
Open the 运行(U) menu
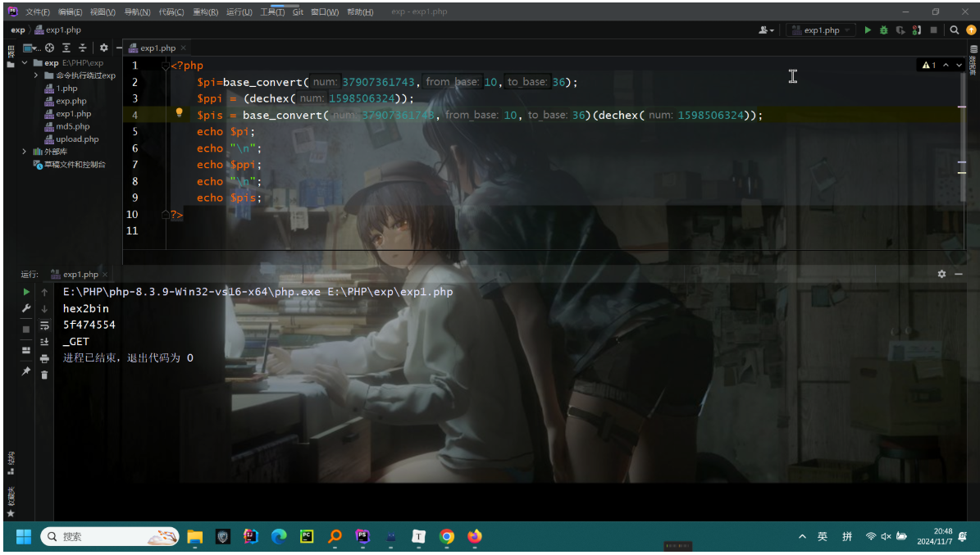point(239,11)
